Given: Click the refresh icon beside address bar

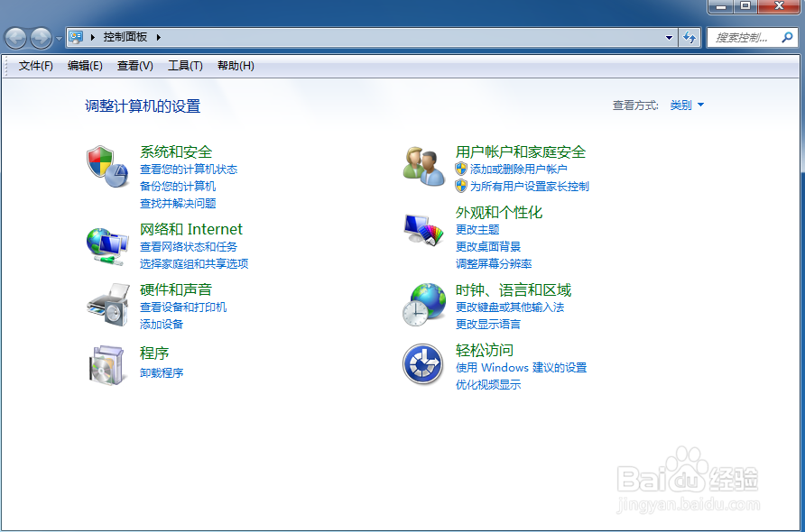Looking at the screenshot, I should click(689, 38).
